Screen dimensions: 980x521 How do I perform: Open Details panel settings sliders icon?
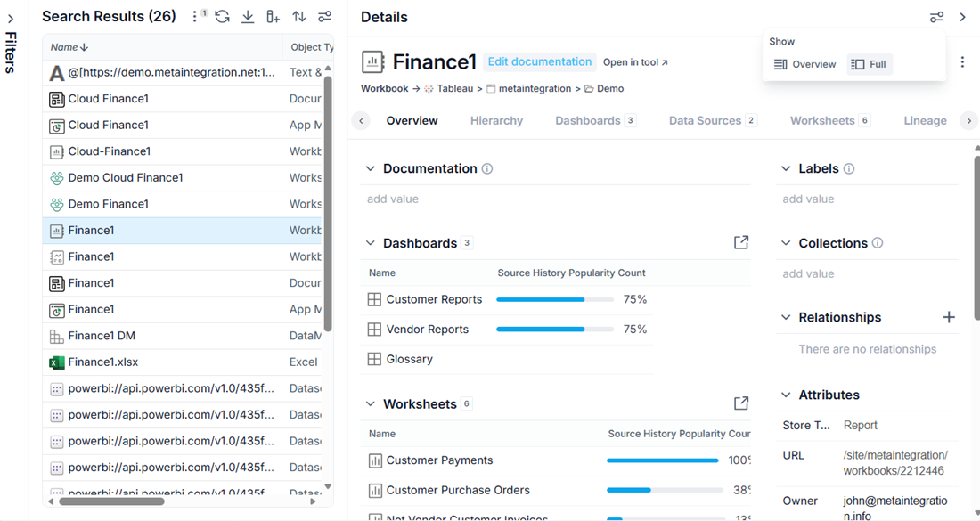[x=936, y=17]
